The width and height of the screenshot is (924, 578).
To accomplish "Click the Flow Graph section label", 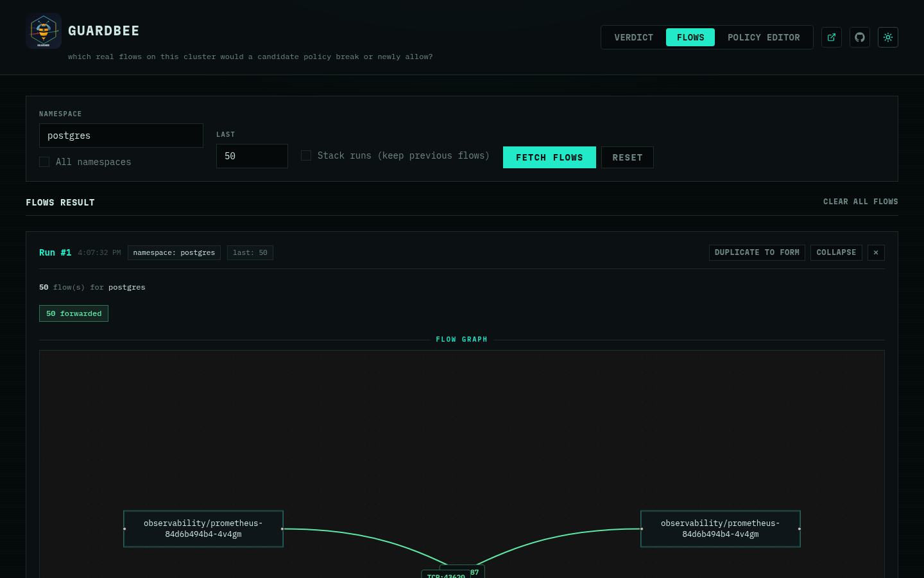I will click(462, 339).
